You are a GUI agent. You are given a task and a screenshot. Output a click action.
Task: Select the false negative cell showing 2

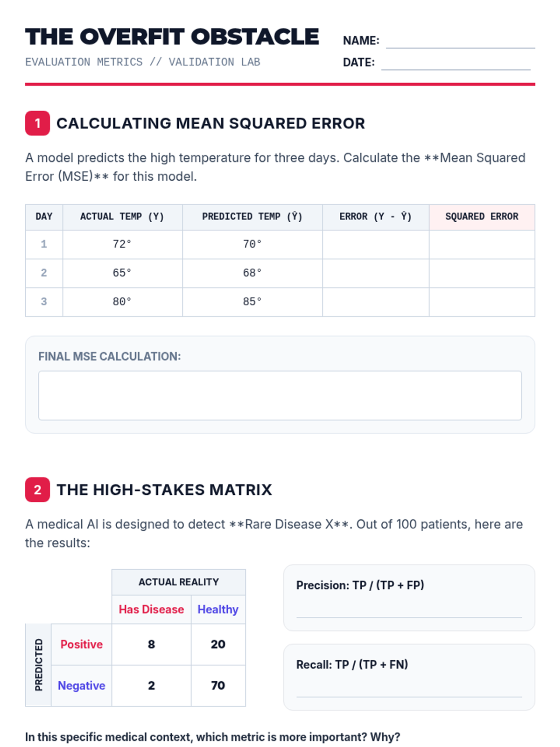pos(151,685)
